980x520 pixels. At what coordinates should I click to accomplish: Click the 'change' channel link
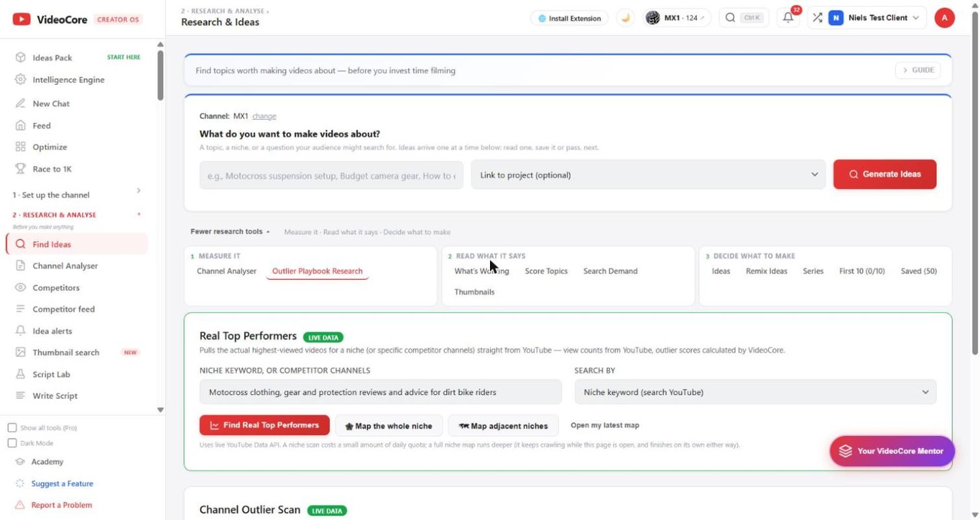click(x=264, y=116)
